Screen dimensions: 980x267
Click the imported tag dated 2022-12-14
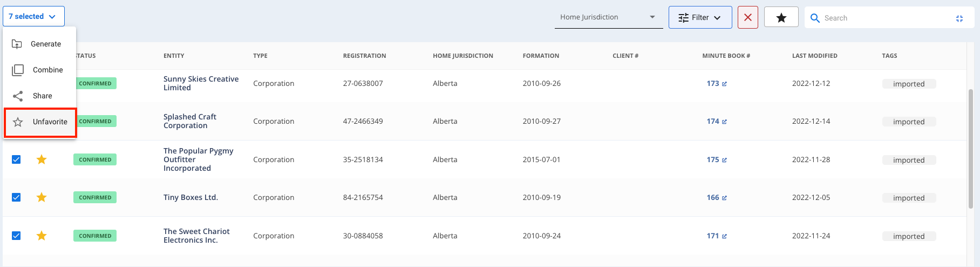909,122
